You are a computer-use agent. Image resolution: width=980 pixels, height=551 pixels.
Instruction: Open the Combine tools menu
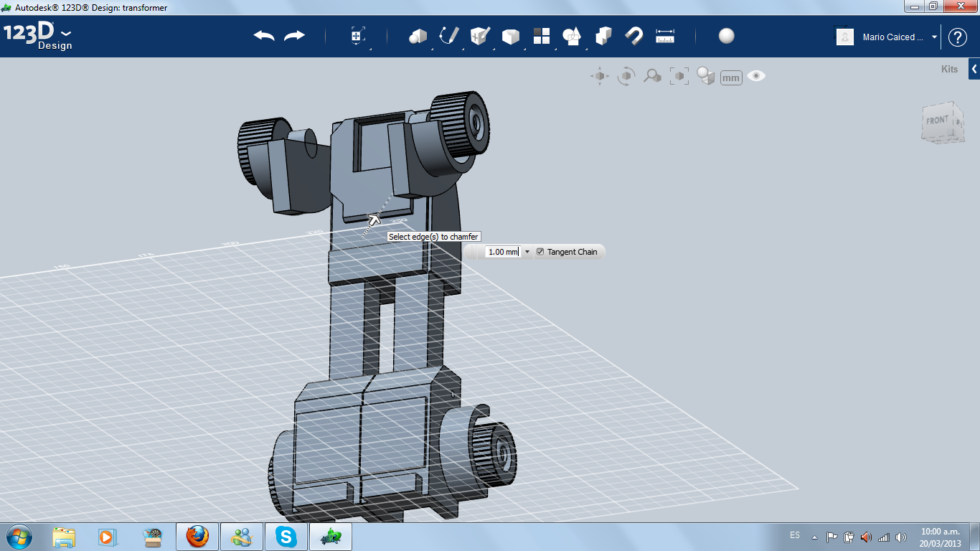tap(603, 36)
